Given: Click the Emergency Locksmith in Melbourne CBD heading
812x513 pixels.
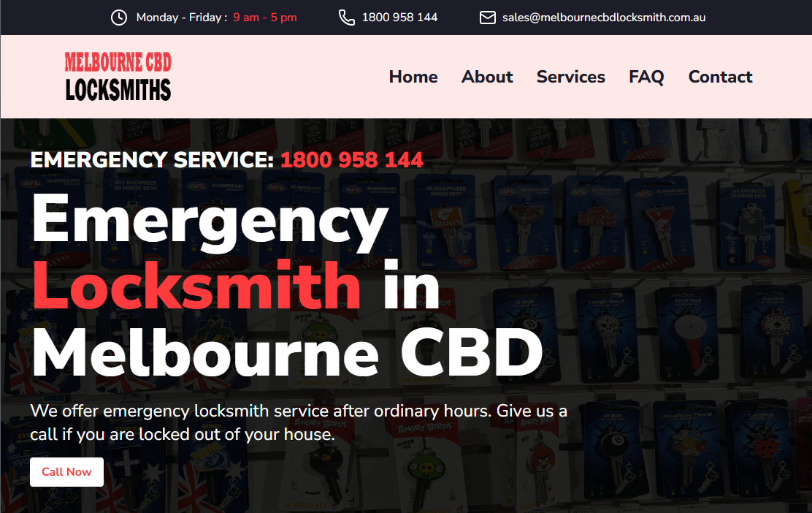Looking at the screenshot, I should (x=285, y=285).
